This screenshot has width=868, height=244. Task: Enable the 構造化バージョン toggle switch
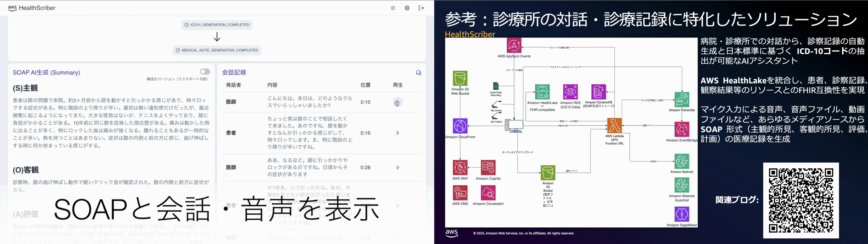pyautogui.click(x=205, y=72)
